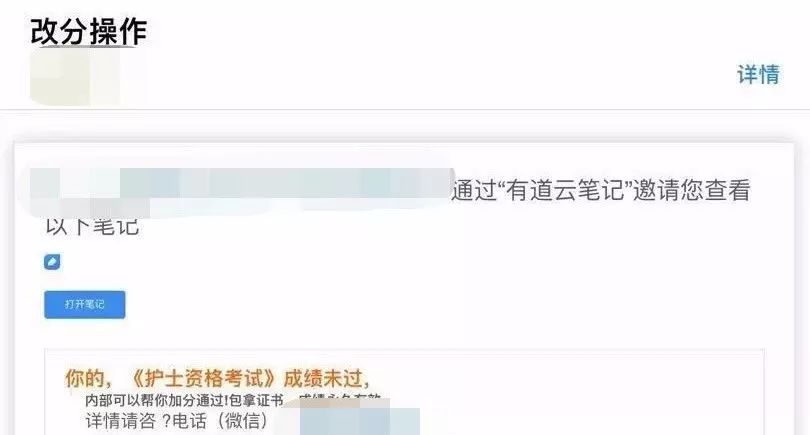This screenshot has width=810, height=435.
Task: Click the 内部可以帮你加分通过 line
Action: point(154,401)
